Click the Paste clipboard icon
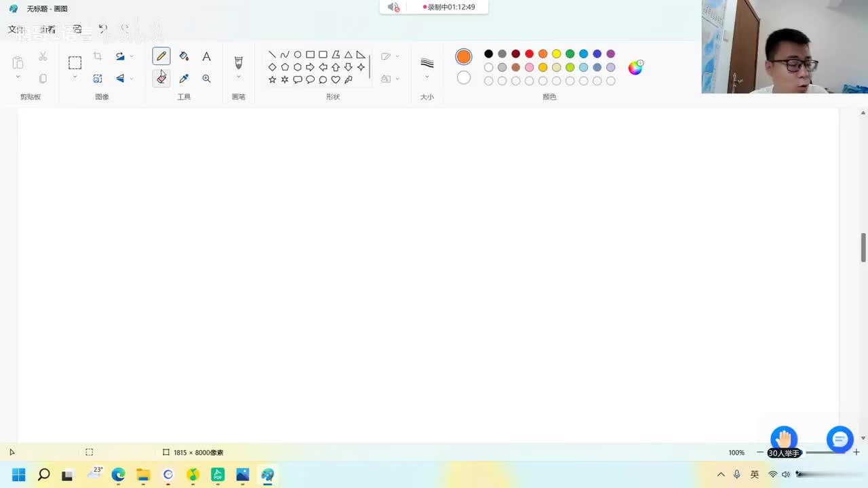 point(18,63)
